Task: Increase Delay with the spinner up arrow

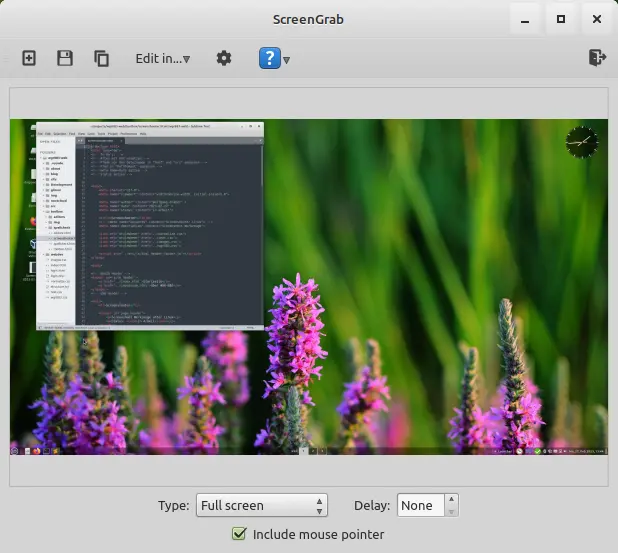Action: point(452,500)
